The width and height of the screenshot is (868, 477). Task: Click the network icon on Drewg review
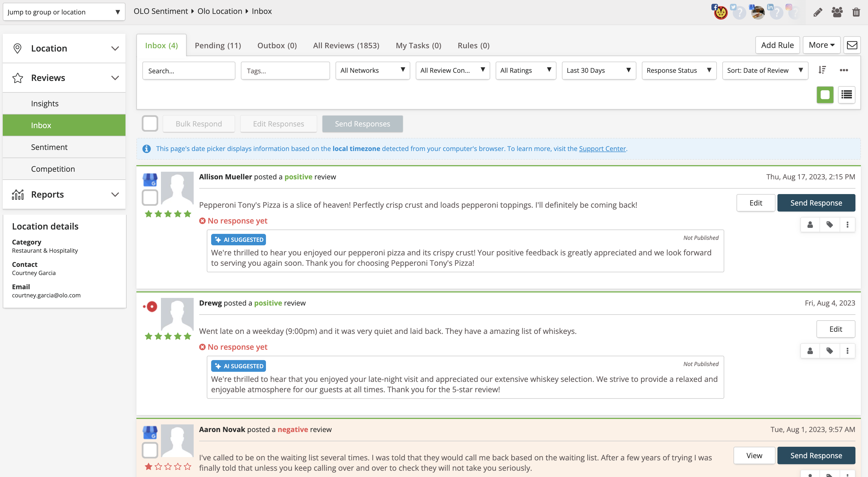click(x=150, y=306)
